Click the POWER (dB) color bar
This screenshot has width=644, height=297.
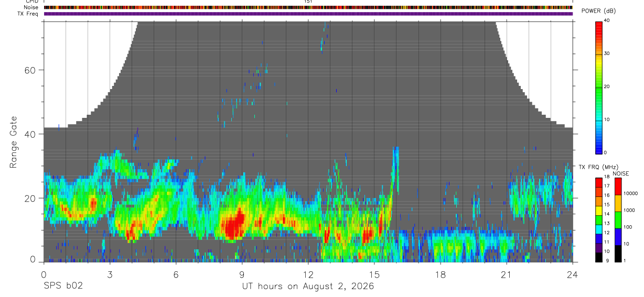[x=599, y=87]
